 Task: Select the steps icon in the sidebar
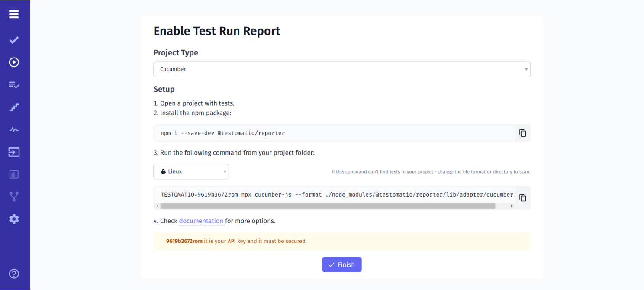[14, 107]
